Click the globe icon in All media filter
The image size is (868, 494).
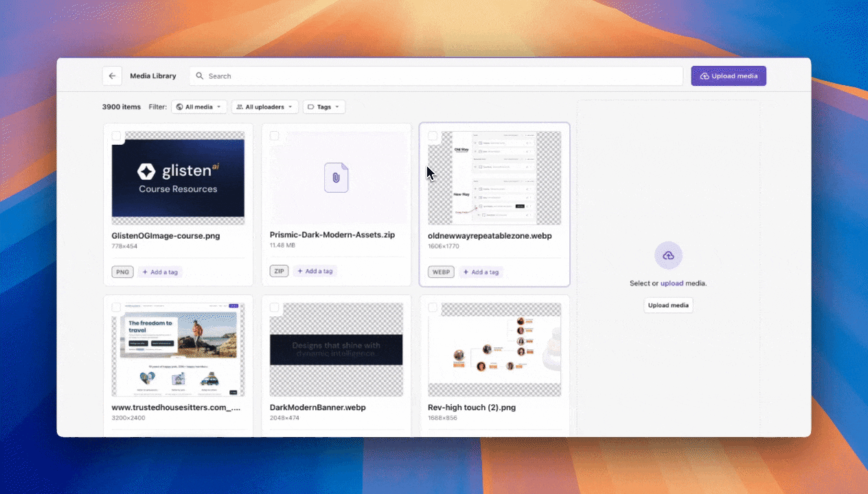pyautogui.click(x=179, y=106)
